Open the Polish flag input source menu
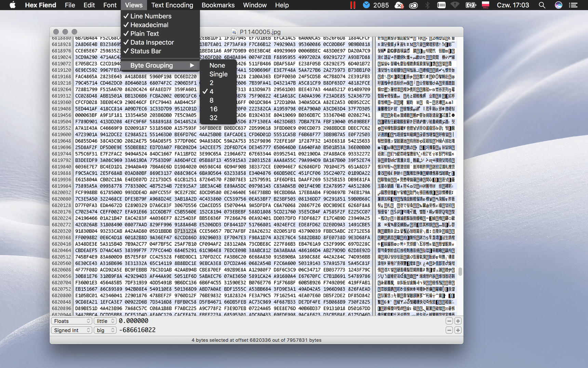 (485, 5)
